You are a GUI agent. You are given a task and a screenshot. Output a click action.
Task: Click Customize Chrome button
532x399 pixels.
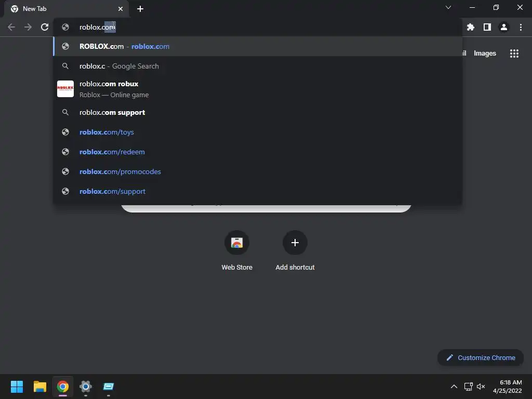[x=481, y=357]
